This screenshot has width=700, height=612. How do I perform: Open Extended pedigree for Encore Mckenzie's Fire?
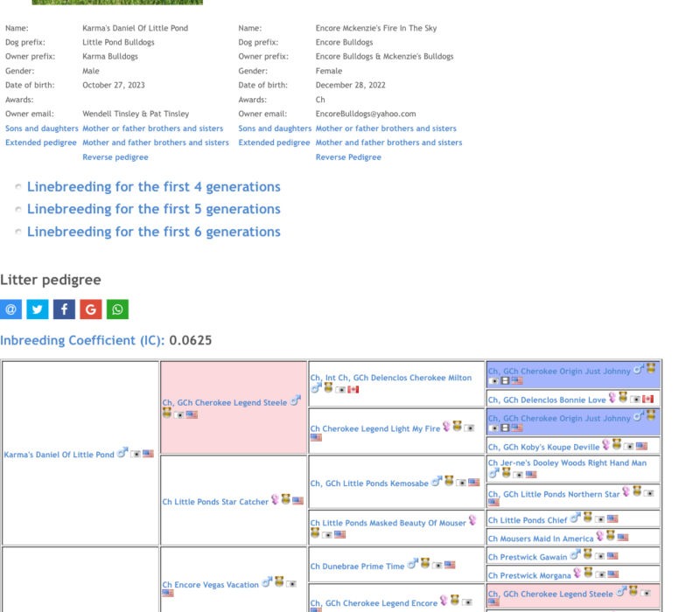pyautogui.click(x=274, y=143)
